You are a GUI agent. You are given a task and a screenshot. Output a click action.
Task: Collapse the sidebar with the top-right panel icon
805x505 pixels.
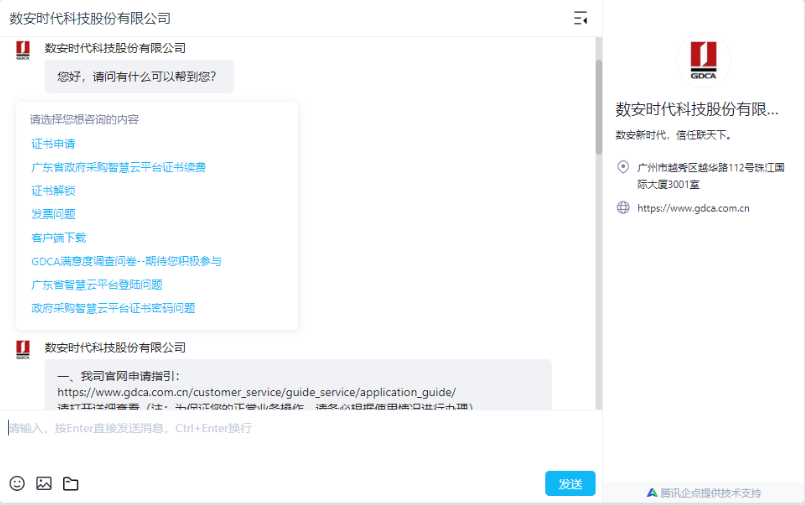pos(581,18)
